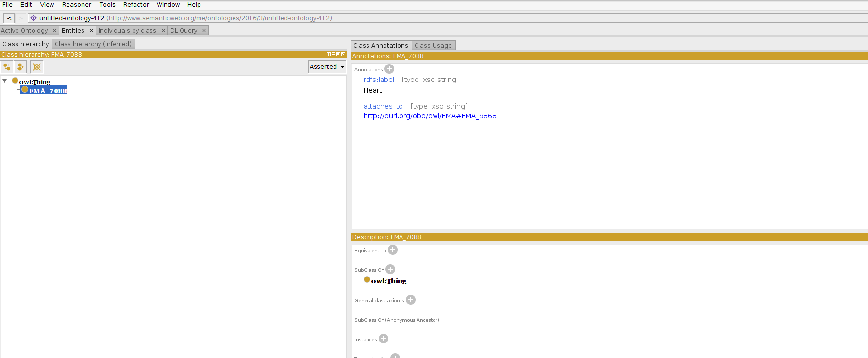Image resolution: width=868 pixels, height=358 pixels.
Task: Switch to the Active Ontology tab
Action: tap(25, 31)
